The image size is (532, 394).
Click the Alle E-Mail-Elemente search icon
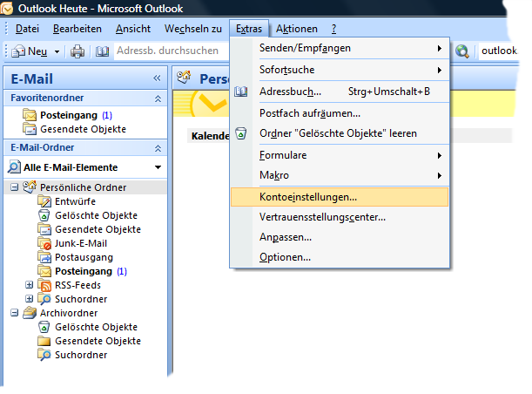point(14,167)
